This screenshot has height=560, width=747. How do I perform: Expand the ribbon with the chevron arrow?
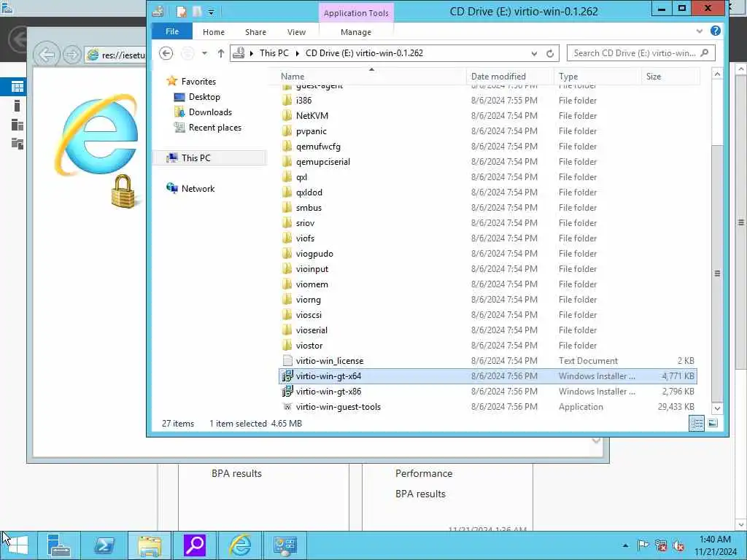(699, 31)
